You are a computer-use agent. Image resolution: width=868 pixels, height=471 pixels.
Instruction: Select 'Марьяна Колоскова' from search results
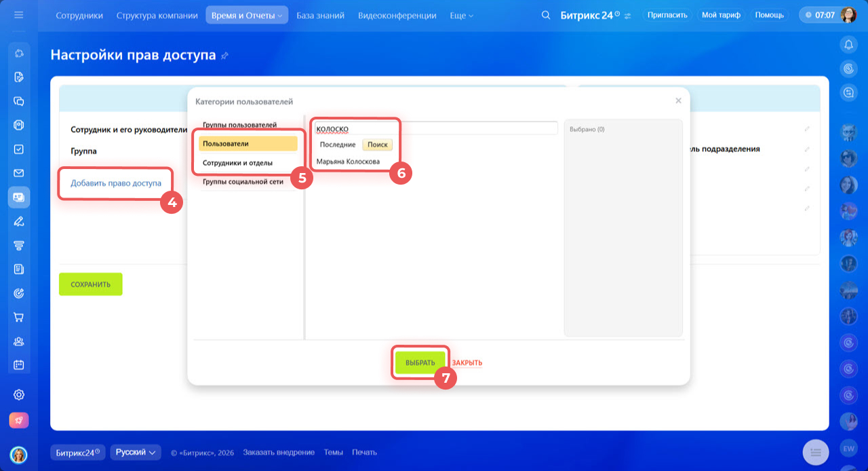(x=348, y=162)
